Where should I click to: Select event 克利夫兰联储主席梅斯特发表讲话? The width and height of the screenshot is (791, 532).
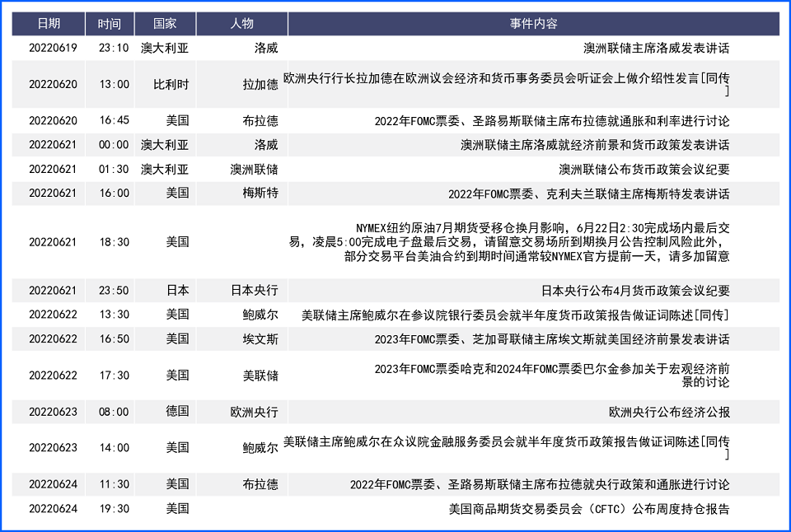[588, 194]
